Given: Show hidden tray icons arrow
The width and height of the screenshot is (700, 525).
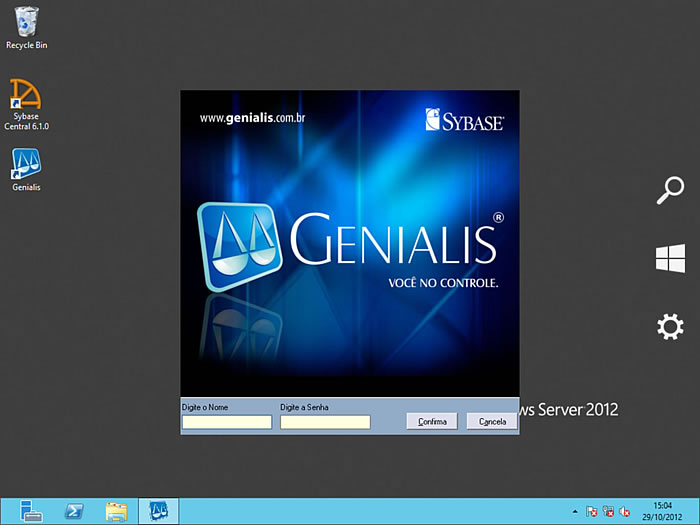Looking at the screenshot, I should click(x=575, y=512).
